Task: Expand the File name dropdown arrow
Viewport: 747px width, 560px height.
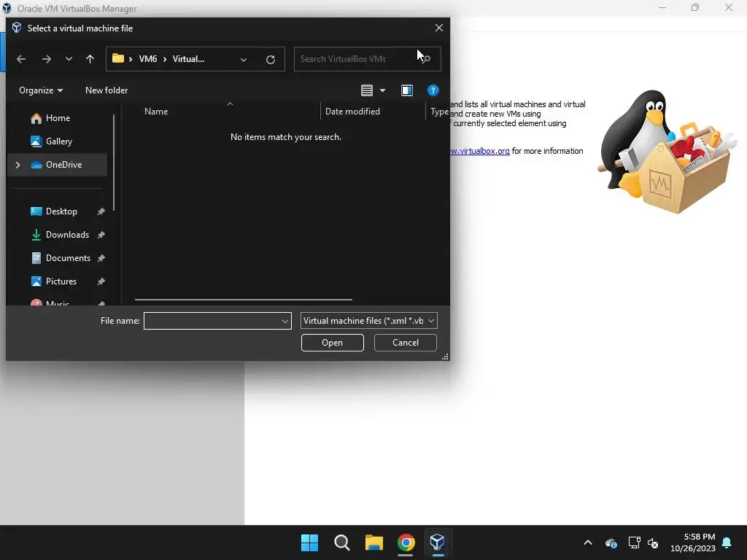Action: point(285,321)
